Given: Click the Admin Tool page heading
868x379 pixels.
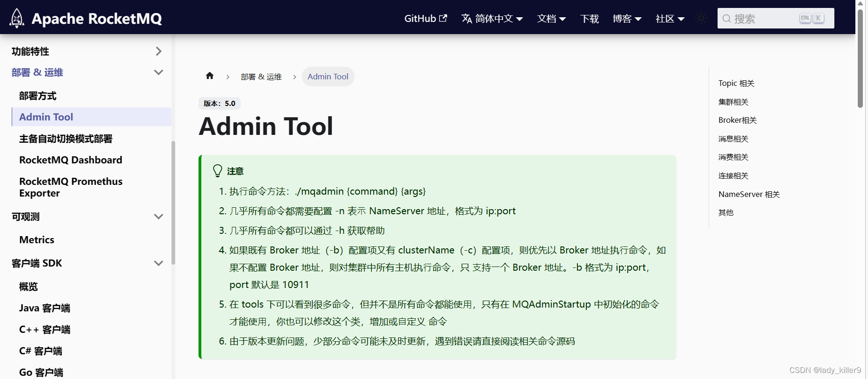Looking at the screenshot, I should (x=266, y=126).
